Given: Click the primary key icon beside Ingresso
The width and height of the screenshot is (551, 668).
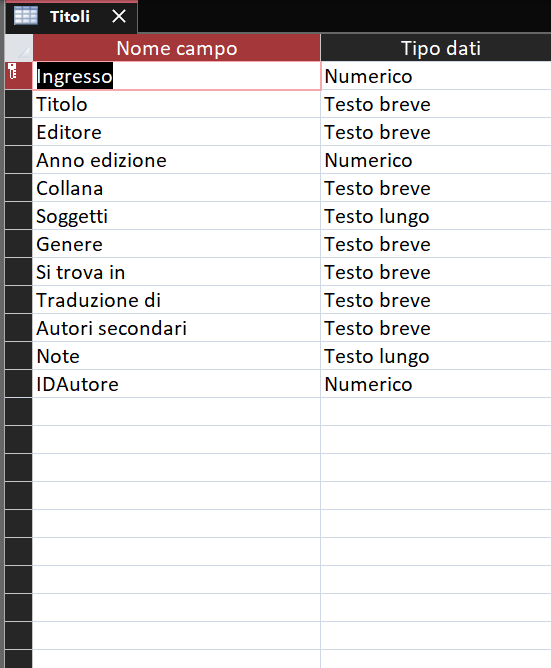Looking at the screenshot, I should point(12,71).
